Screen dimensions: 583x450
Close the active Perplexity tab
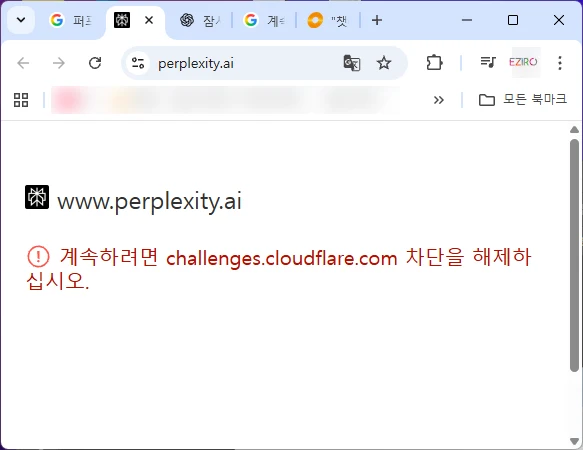[x=149, y=20]
